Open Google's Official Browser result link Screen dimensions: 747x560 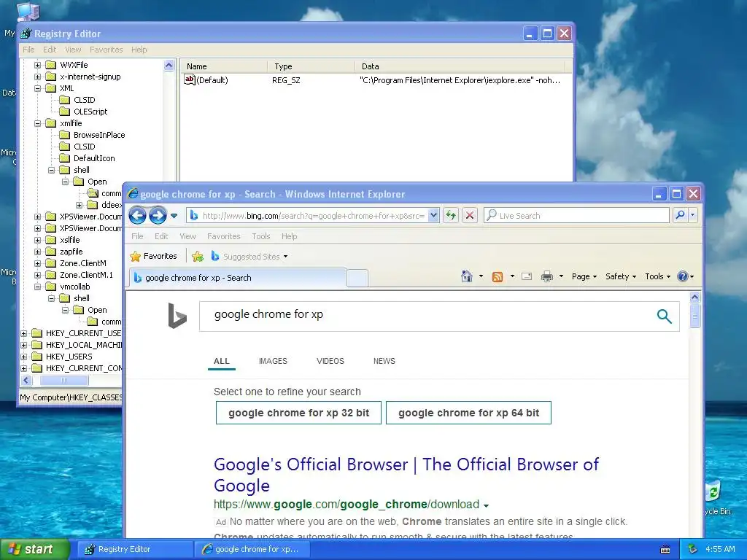(x=406, y=475)
